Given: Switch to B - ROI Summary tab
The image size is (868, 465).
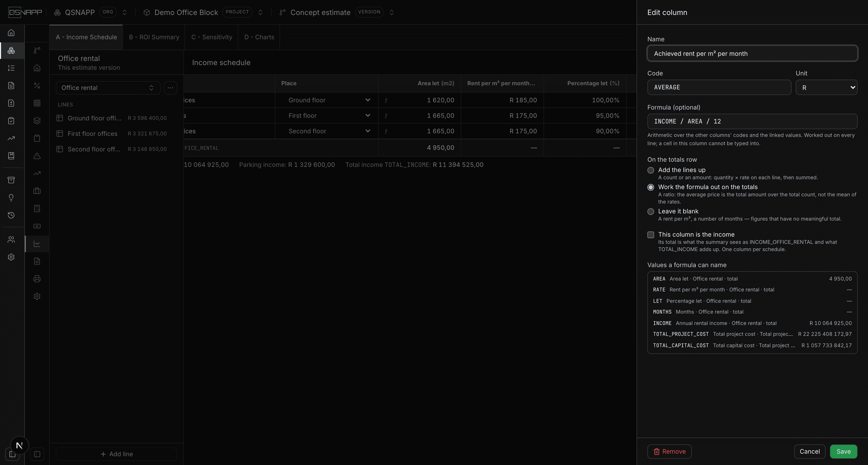Looking at the screenshot, I should [154, 37].
